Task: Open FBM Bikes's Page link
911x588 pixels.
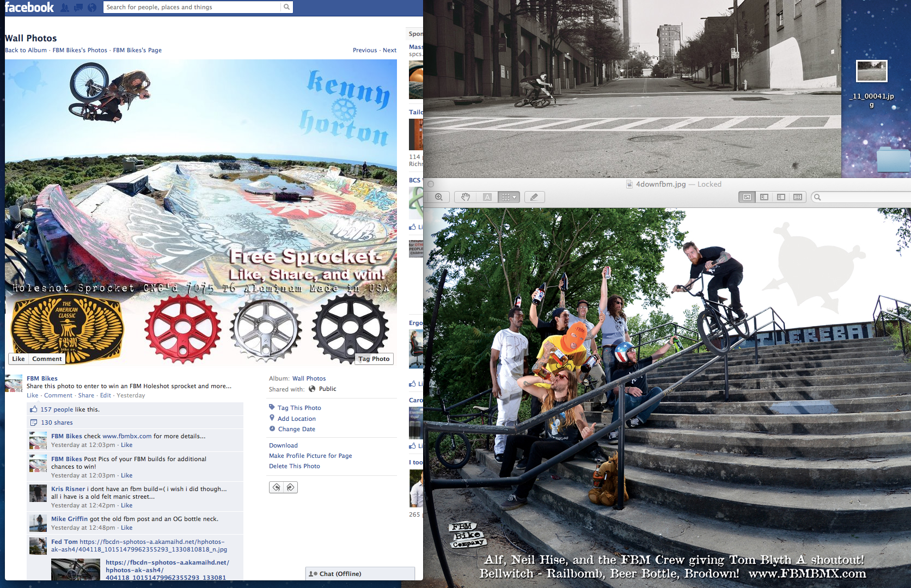Action: tap(137, 50)
